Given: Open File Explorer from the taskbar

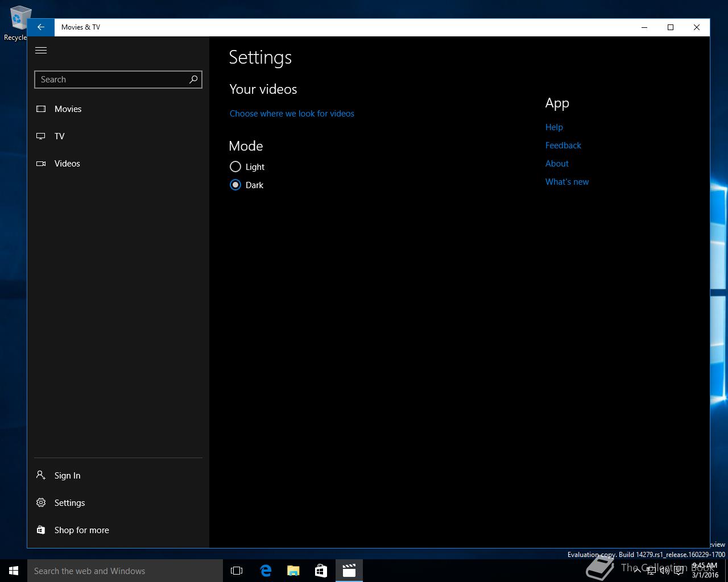Looking at the screenshot, I should pyautogui.click(x=293, y=571).
